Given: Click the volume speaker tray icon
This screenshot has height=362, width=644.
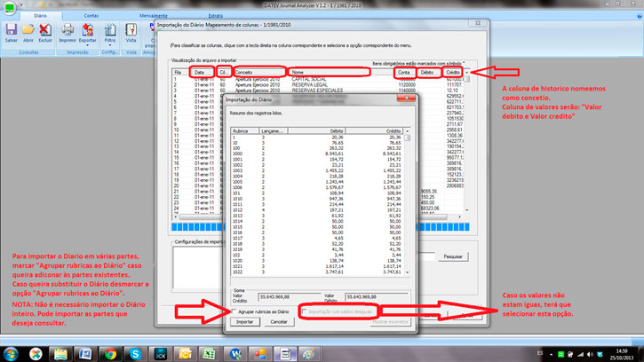Looking at the screenshot, I should coord(590,354).
